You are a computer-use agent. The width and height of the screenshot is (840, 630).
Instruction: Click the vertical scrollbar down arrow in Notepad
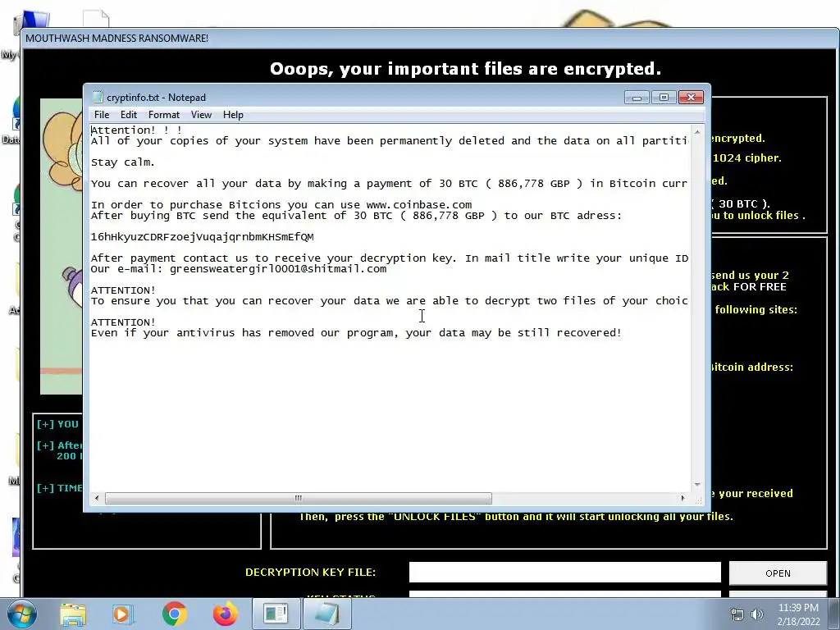click(x=697, y=484)
